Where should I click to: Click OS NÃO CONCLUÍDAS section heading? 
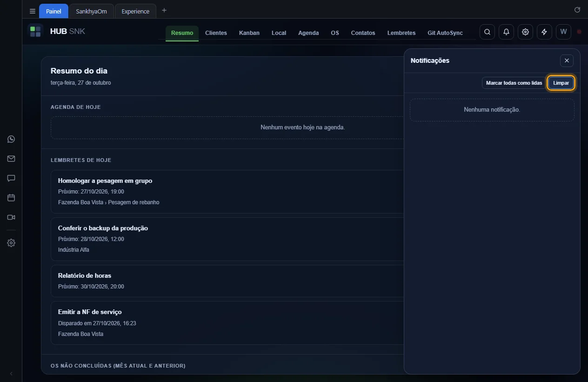pyautogui.click(x=118, y=366)
